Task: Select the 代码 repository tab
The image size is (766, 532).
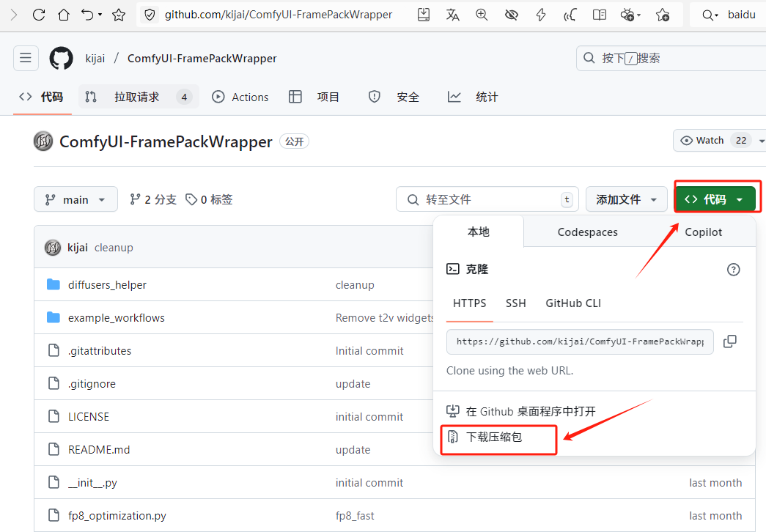Action: [x=41, y=97]
